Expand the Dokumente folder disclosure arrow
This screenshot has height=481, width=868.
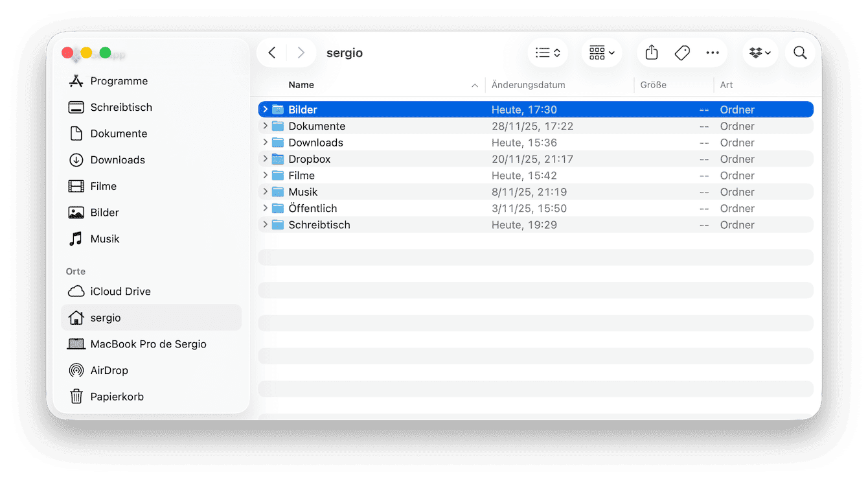point(265,126)
